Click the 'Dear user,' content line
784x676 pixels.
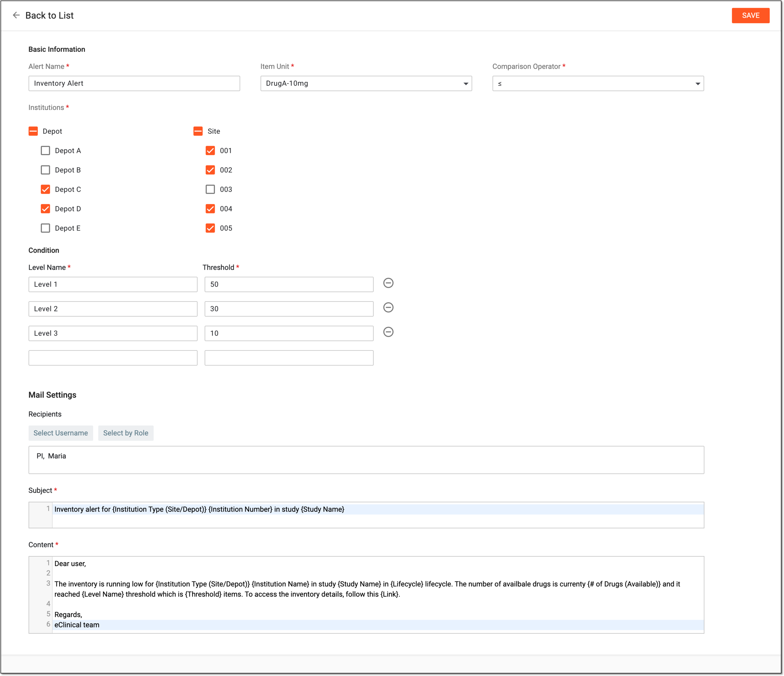pos(377,564)
